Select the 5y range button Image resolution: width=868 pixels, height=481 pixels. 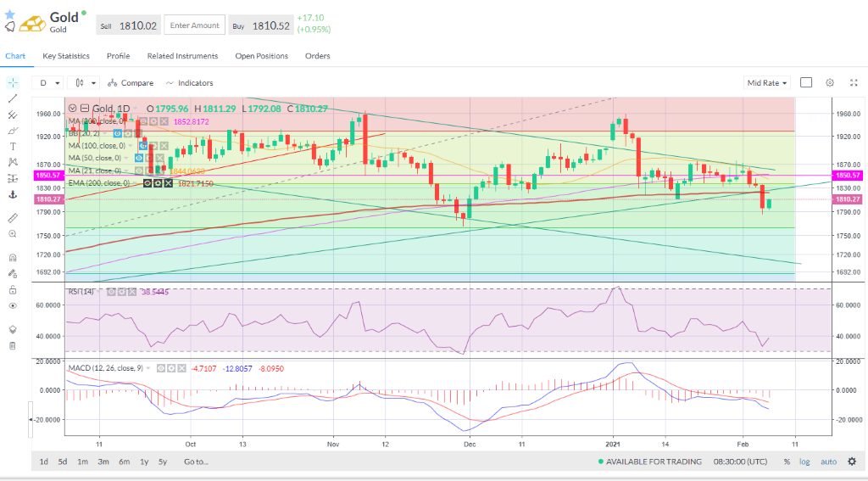163,461
